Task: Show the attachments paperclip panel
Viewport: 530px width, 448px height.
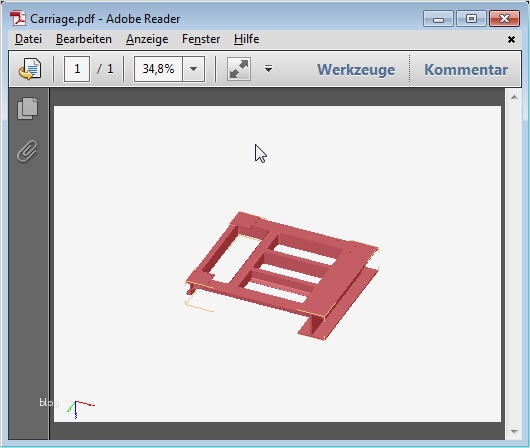Action: 27,151
